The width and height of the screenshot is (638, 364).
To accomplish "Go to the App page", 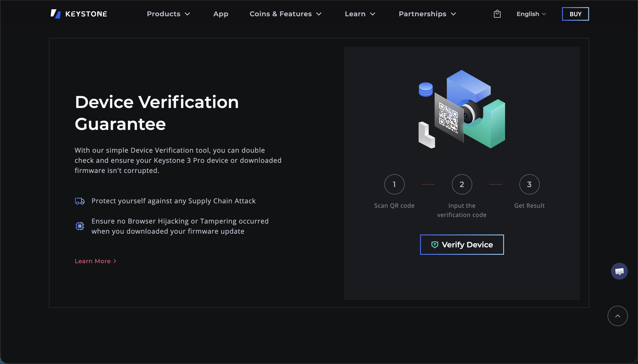I will [221, 14].
